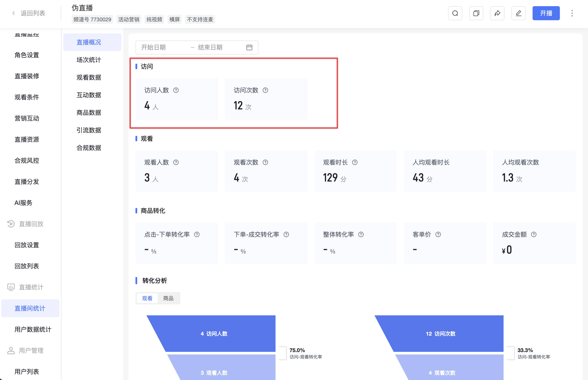
Task: Open the three-dot more options menu
Action: 572,13
